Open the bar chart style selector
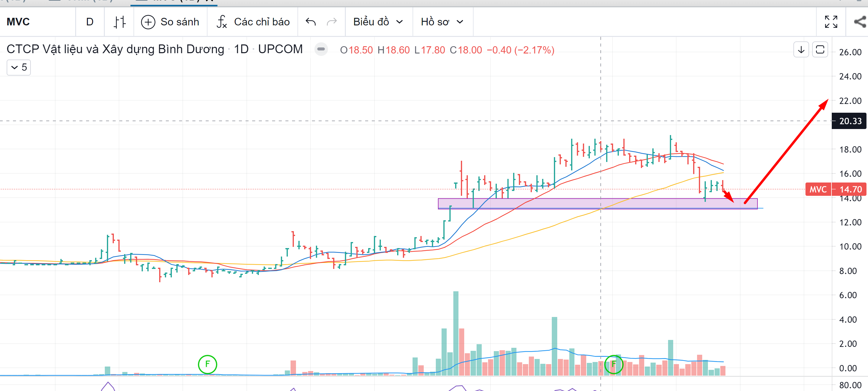The width and height of the screenshot is (868, 391). click(119, 22)
